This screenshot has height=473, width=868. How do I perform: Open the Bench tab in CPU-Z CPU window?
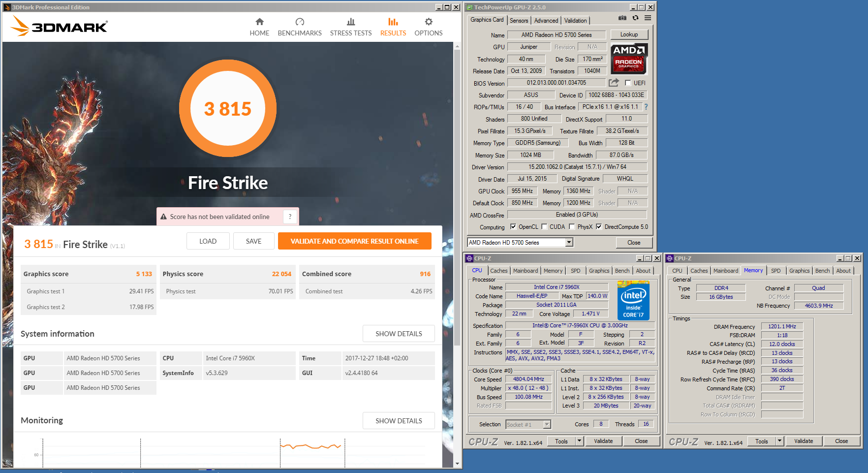[622, 271]
